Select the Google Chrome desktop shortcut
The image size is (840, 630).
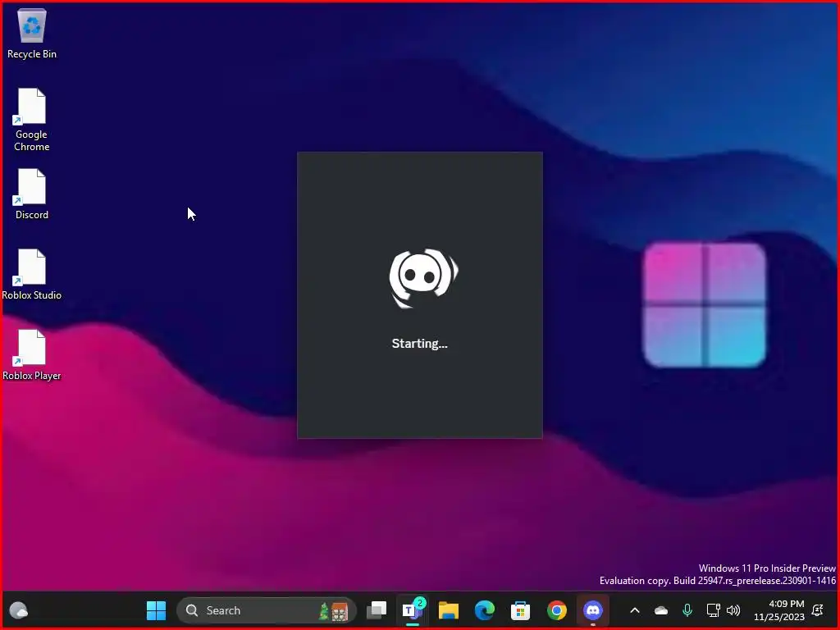(32, 120)
